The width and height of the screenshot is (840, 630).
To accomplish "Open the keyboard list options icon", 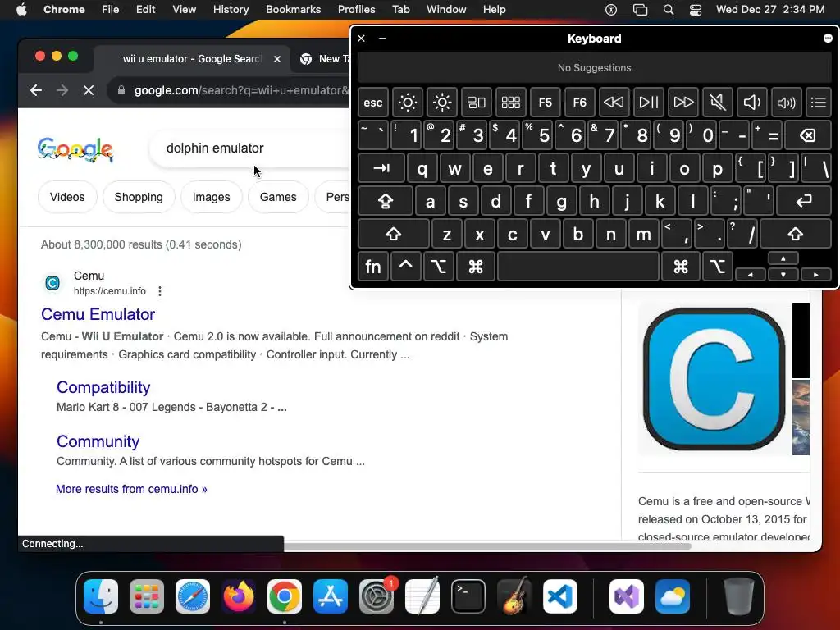I will coord(819,103).
